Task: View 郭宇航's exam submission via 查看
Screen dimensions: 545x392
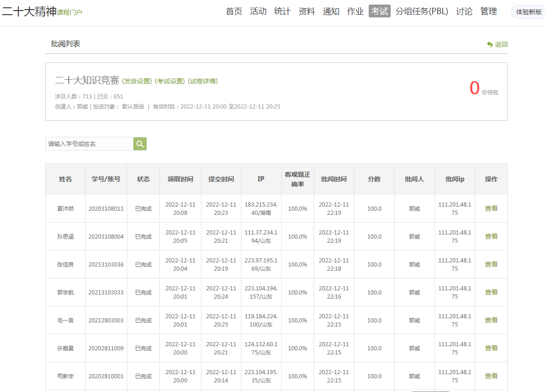Action: pos(491,292)
